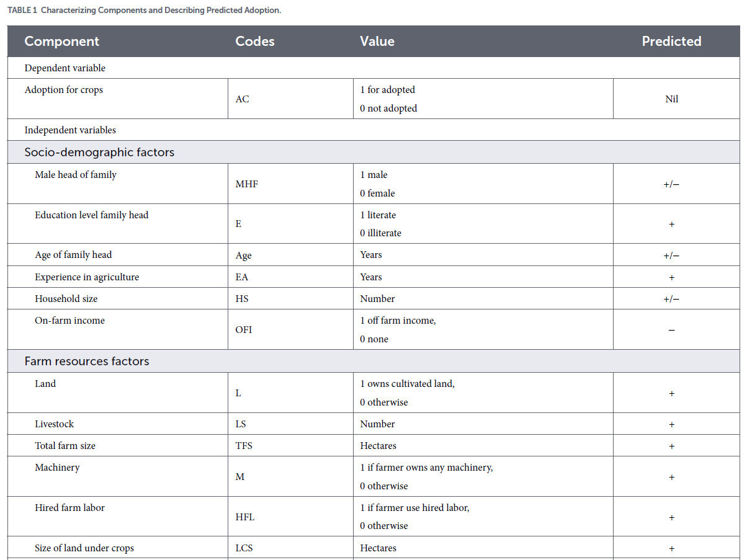This screenshot has width=747, height=560.
Task: Click the '1 if farmer owns any machinery' text
Action: (426, 468)
